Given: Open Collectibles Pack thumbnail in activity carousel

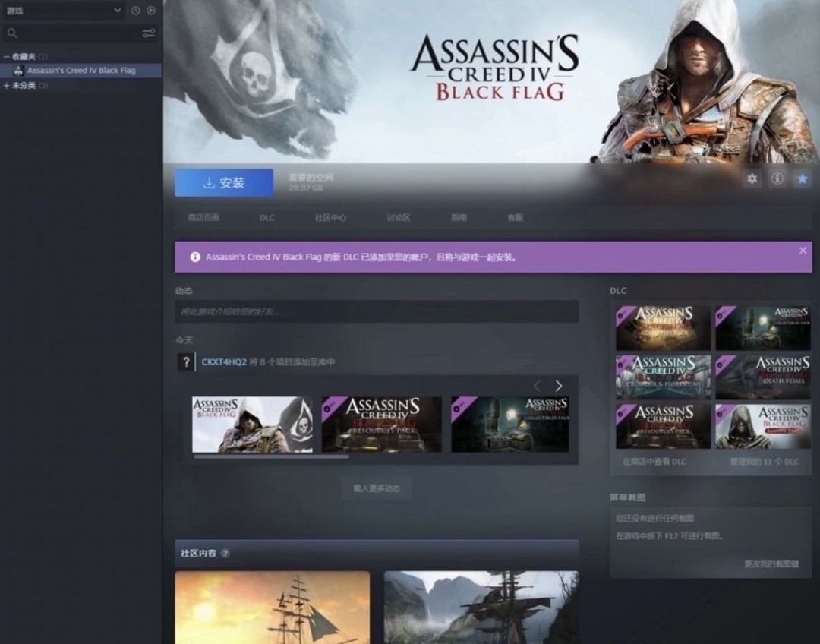Looking at the screenshot, I should click(x=510, y=425).
